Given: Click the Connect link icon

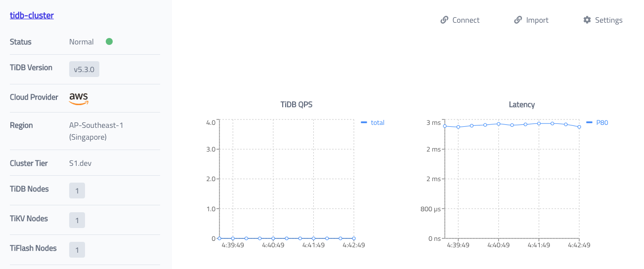Looking at the screenshot, I should 444,20.
